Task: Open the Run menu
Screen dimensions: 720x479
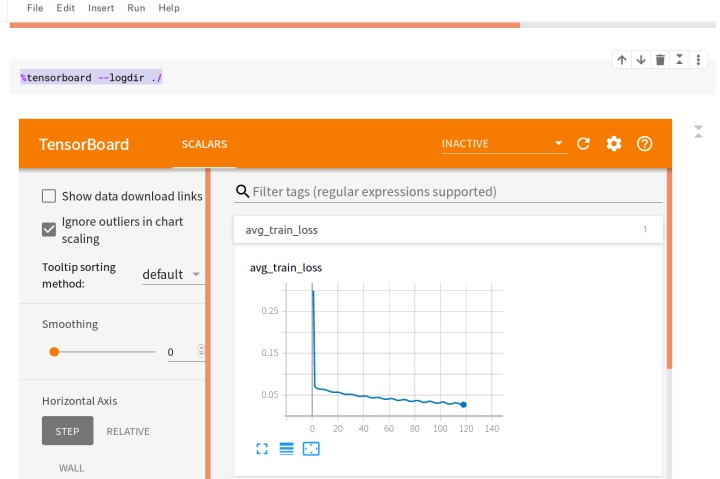Action: pos(136,8)
